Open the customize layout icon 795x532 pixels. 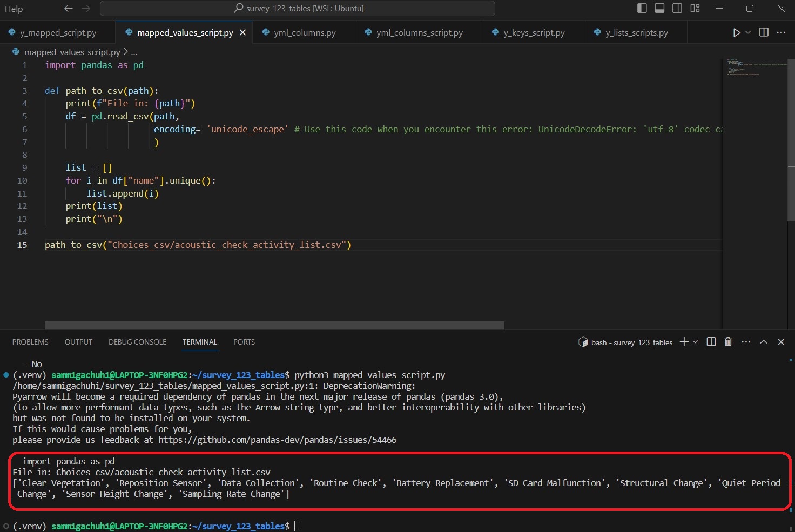695,8
